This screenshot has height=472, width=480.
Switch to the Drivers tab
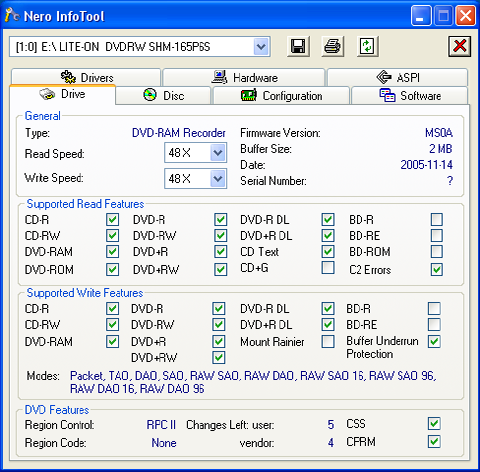[x=86, y=77]
